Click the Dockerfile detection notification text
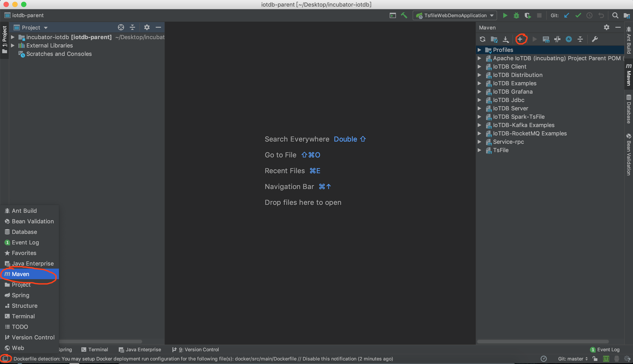Viewport: 633px width, 364px height. tap(203, 359)
